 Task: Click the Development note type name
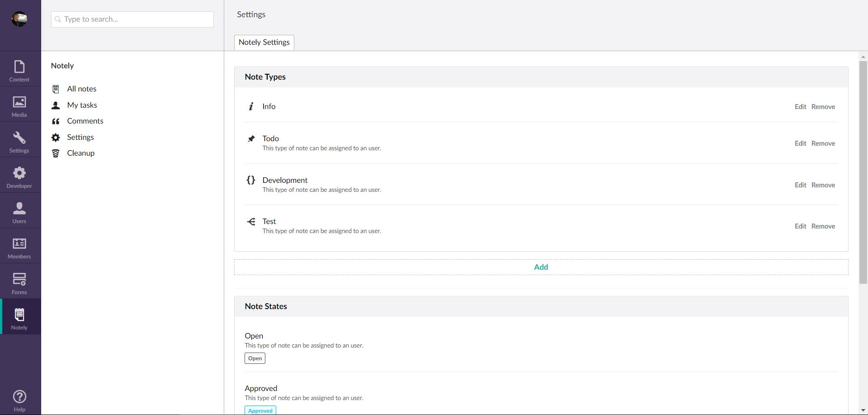[285, 180]
